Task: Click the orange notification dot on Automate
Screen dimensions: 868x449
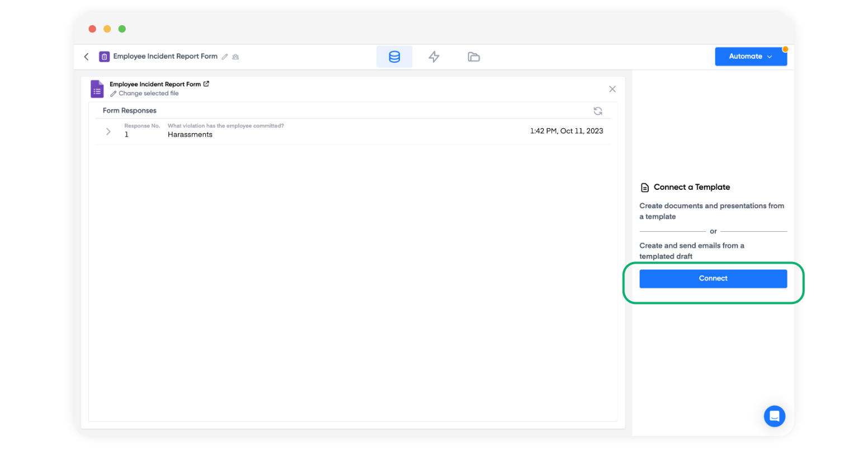Action: click(785, 49)
